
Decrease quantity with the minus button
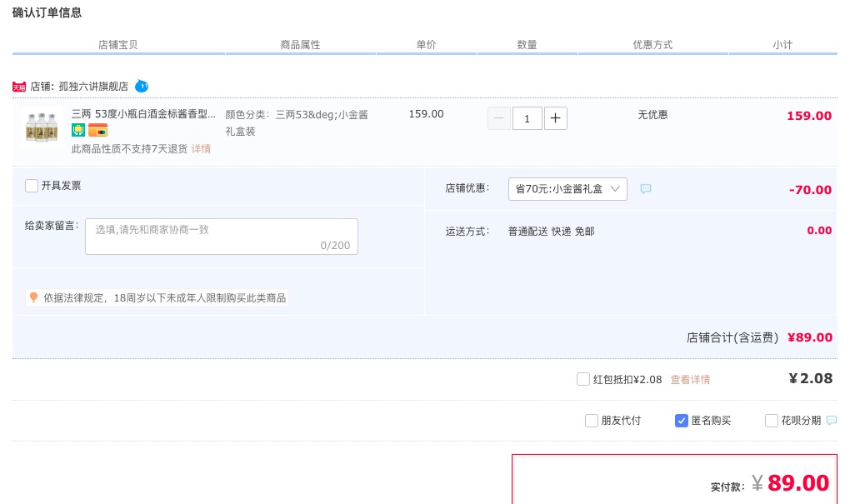pos(498,118)
